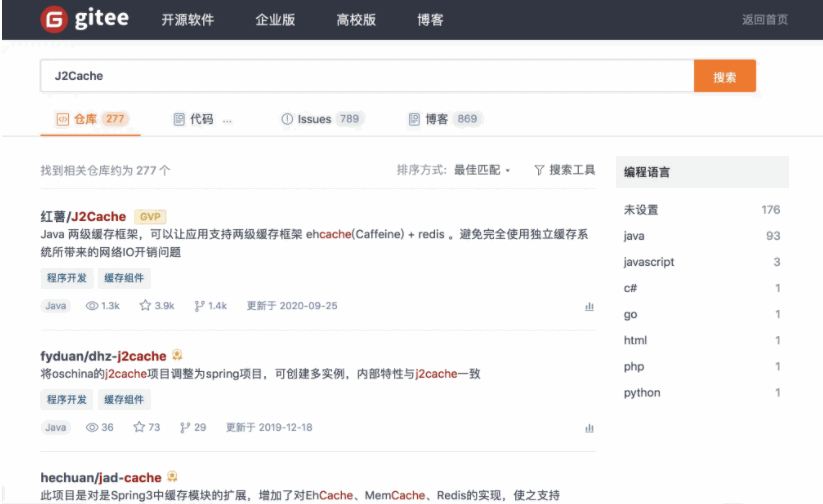Click the 搜索工具 filter icon
The width and height of the screenshot is (823, 504).
pyautogui.click(x=539, y=170)
